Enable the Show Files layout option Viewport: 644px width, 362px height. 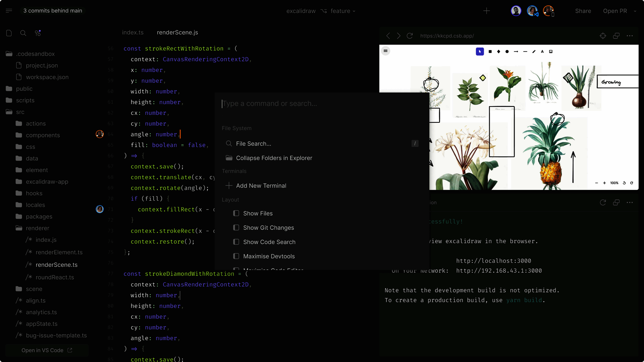click(x=236, y=213)
